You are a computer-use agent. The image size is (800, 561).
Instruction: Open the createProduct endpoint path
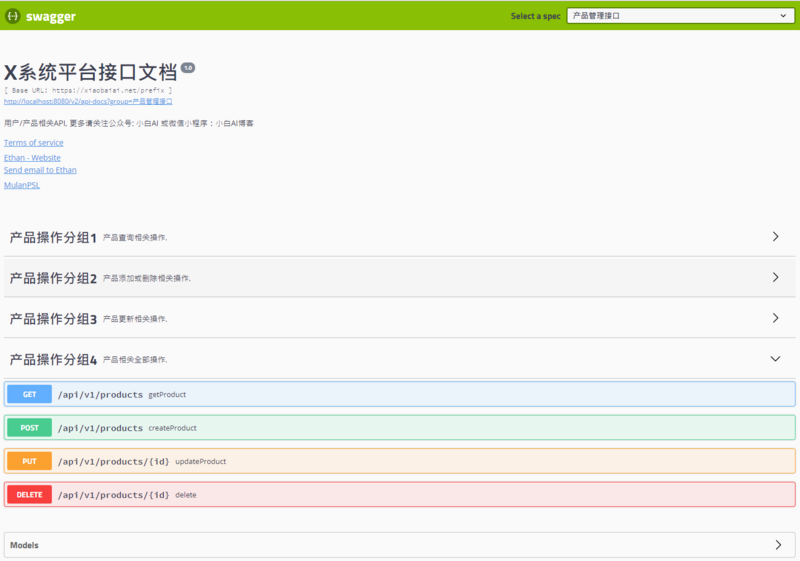[100, 428]
